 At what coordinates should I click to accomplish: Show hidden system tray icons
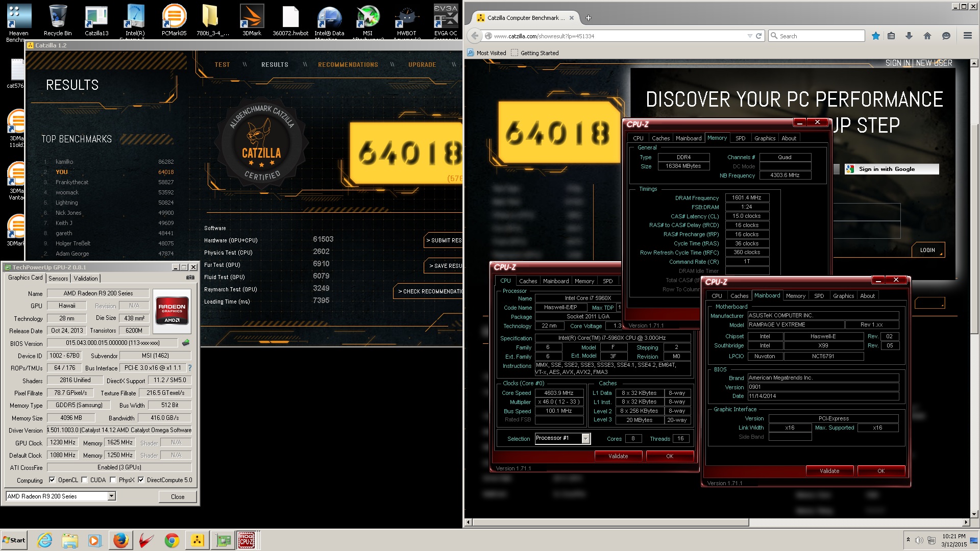pos(908,540)
